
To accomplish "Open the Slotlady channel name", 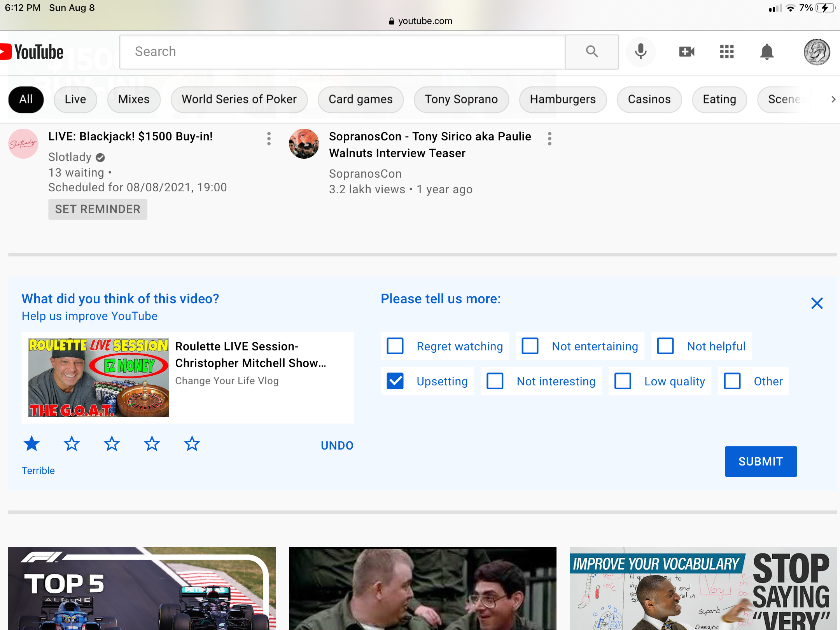I will click(70, 157).
